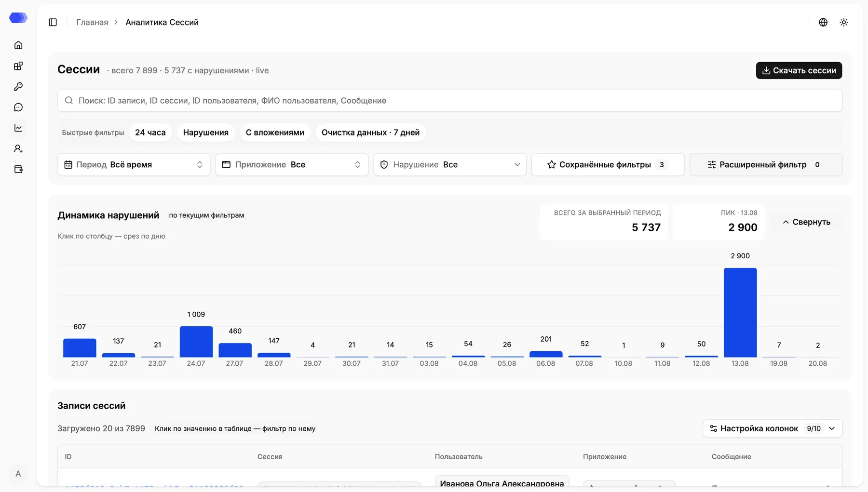
Task: Download sessions with Скачать сессии
Action: tap(799, 70)
